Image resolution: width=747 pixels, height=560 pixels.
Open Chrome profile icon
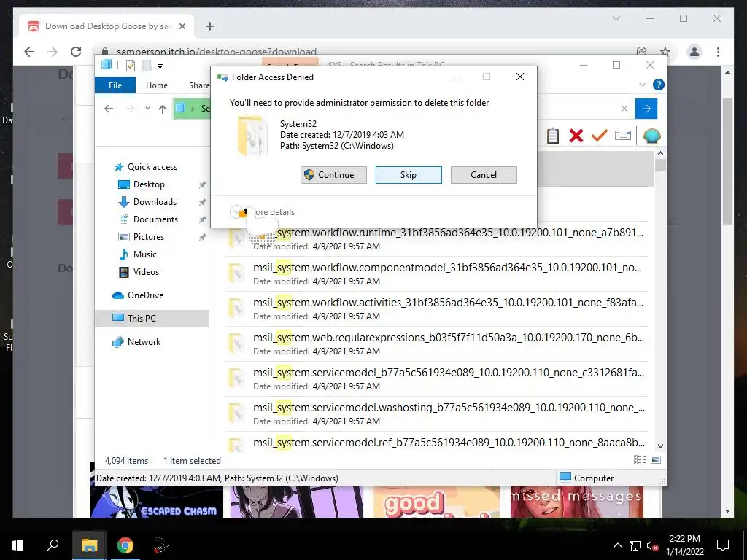tap(694, 52)
